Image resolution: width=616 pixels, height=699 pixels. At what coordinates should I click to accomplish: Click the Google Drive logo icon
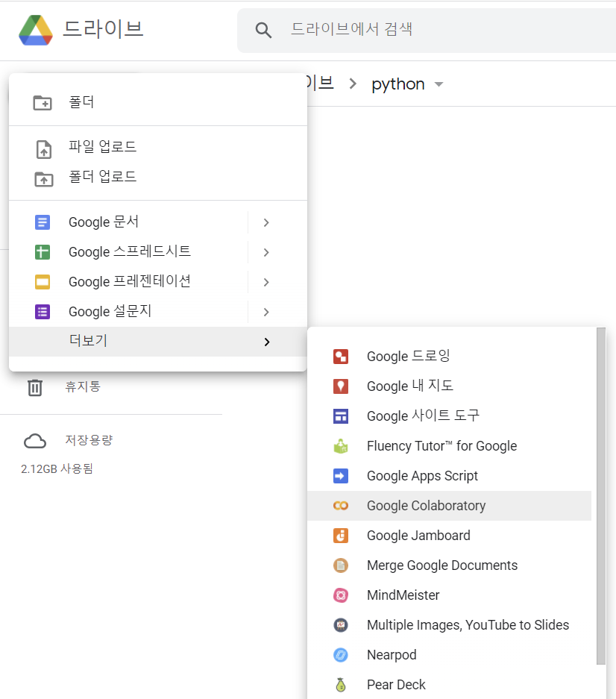pos(36,30)
